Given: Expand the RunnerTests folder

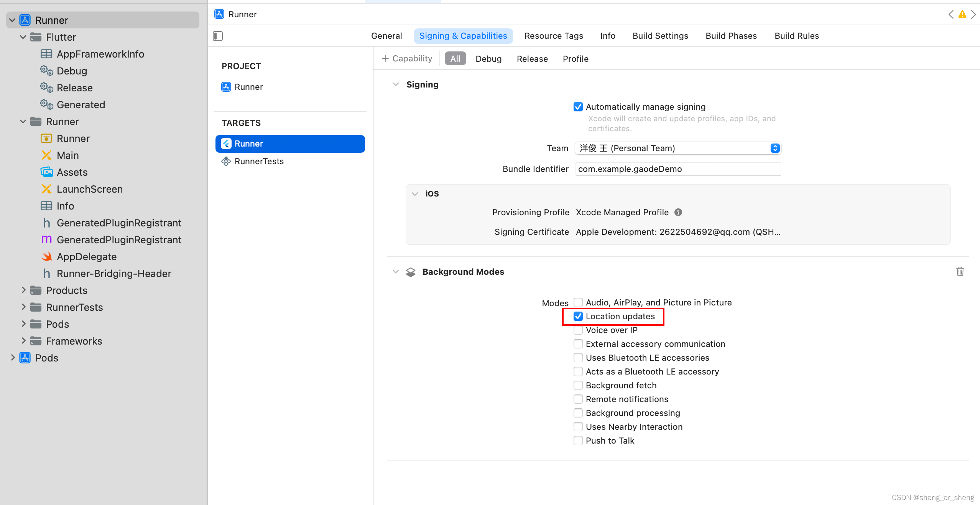Looking at the screenshot, I should coord(23,307).
